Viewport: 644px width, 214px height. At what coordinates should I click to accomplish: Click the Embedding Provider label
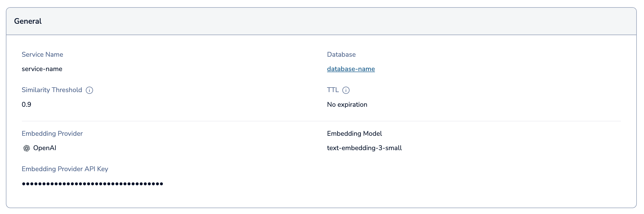tap(52, 134)
